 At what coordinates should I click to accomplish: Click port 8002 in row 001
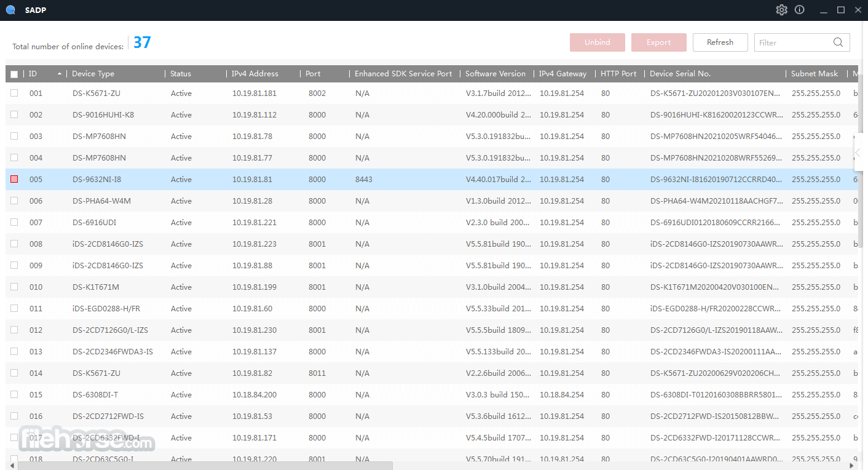[x=317, y=94]
